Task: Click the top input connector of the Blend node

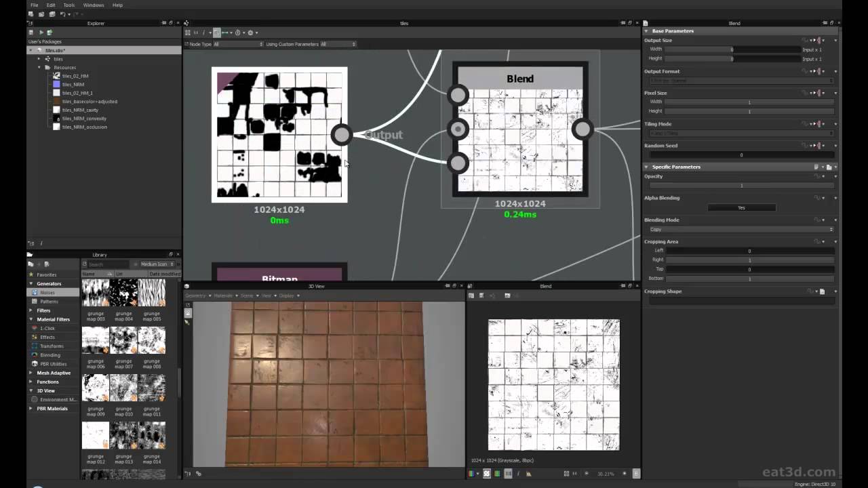Action: pyautogui.click(x=458, y=95)
